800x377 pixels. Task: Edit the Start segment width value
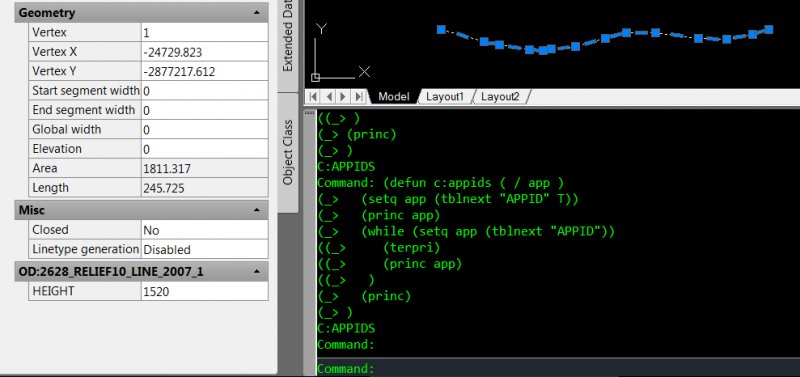[x=204, y=91]
